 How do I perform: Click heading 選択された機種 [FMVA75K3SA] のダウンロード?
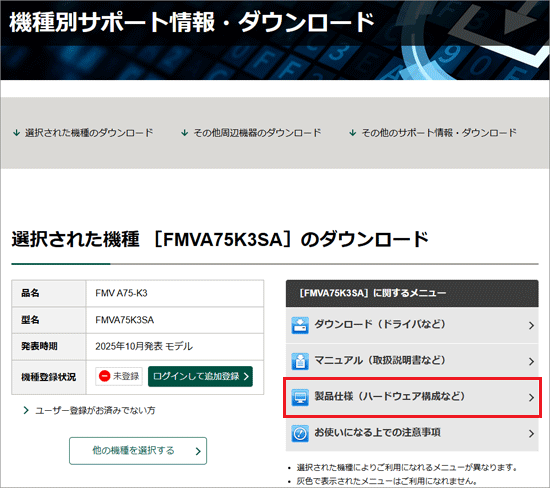click(220, 240)
